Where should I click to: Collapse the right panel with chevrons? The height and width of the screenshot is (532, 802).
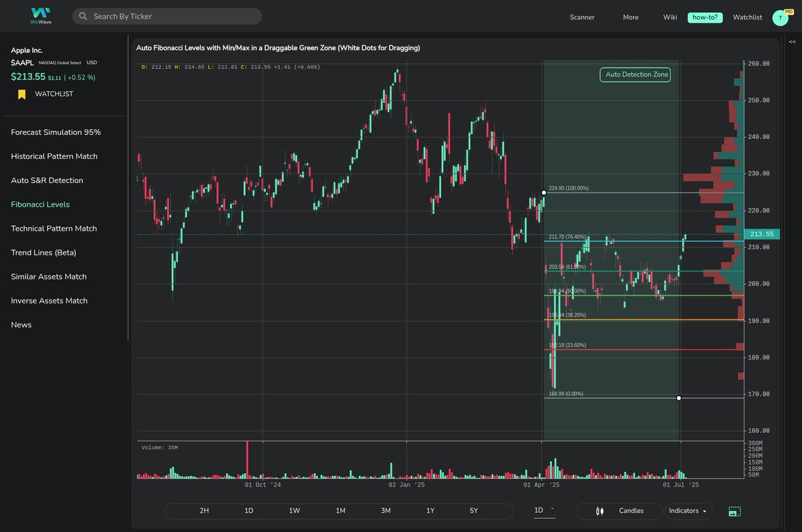[x=792, y=41]
